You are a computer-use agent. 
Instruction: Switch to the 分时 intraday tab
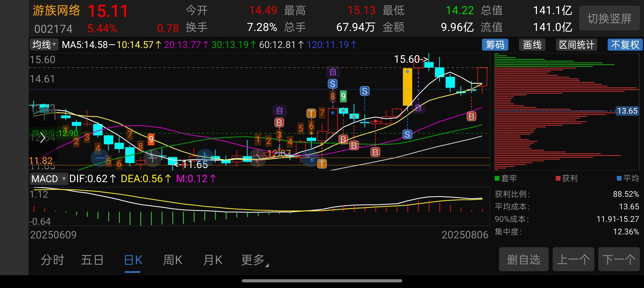pyautogui.click(x=52, y=260)
